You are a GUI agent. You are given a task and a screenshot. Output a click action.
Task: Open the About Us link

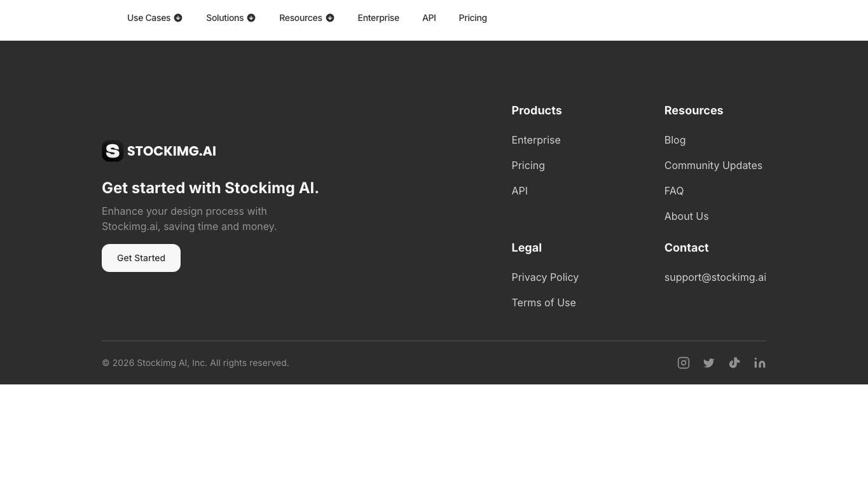[686, 216]
